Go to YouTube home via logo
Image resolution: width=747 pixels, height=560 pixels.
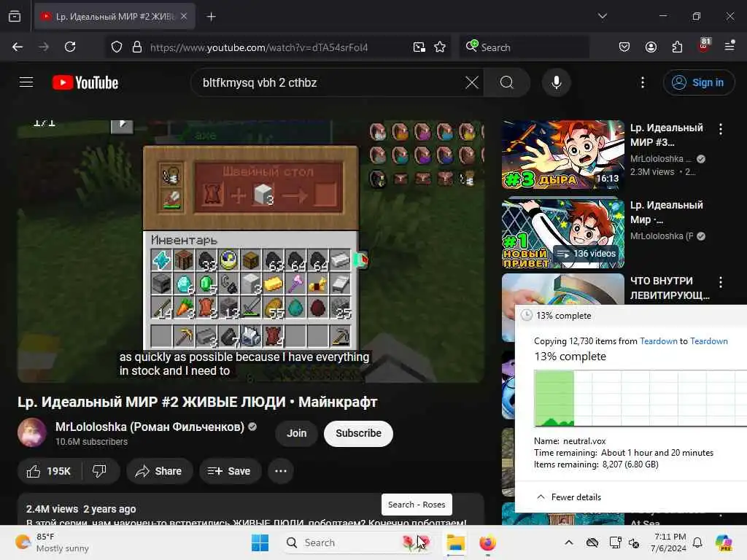point(85,82)
